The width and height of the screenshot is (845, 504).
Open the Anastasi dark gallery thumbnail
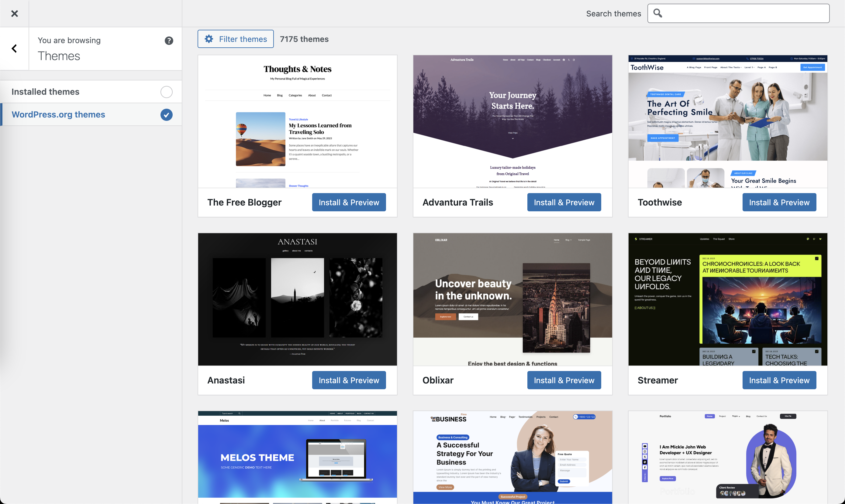(x=297, y=299)
